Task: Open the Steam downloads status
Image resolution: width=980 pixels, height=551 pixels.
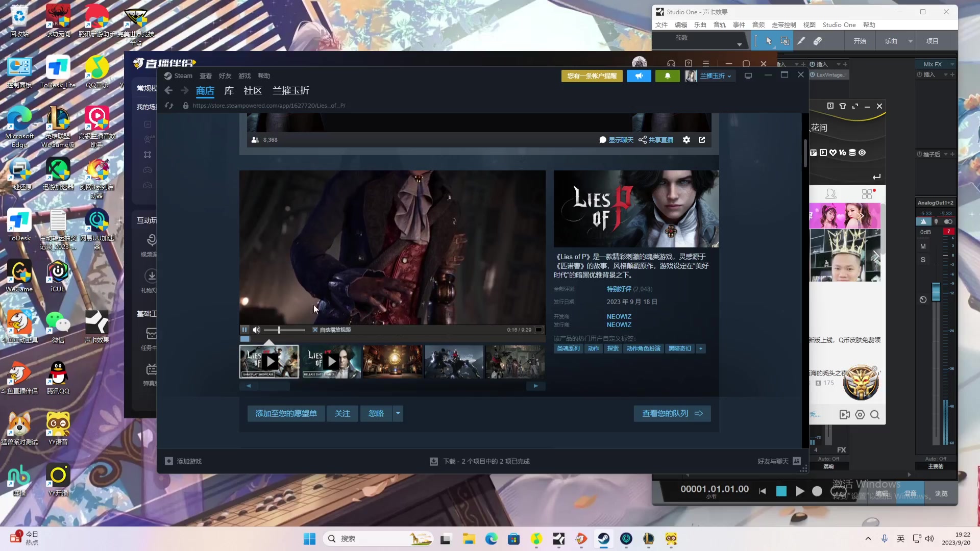Action: click(480, 462)
